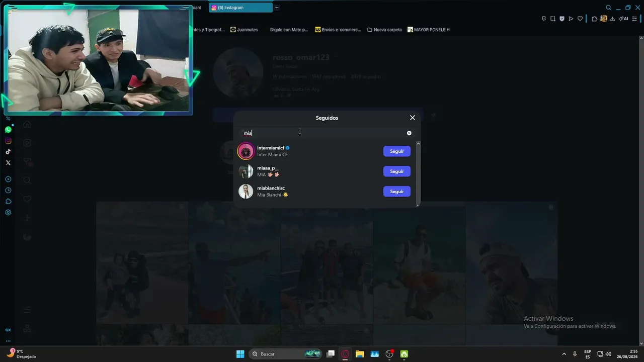Screen dimensions: 644x362
Task: Open sidebar Settings gear
Action: click(x=8, y=213)
